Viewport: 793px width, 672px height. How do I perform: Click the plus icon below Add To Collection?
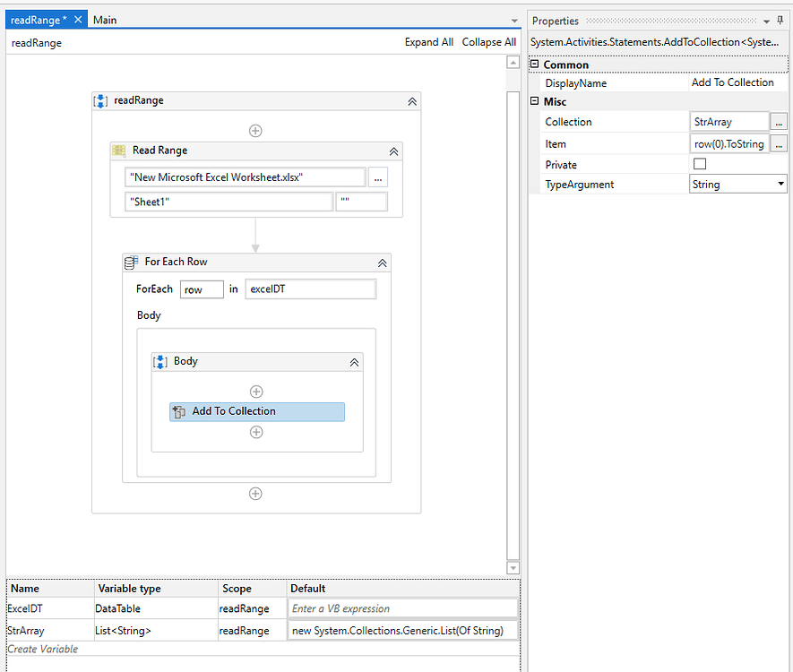(256, 432)
